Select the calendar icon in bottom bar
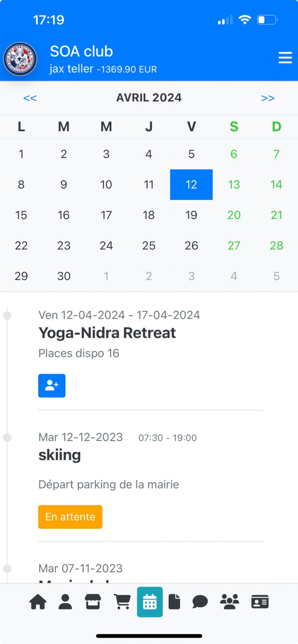The image size is (298, 644). [150, 602]
